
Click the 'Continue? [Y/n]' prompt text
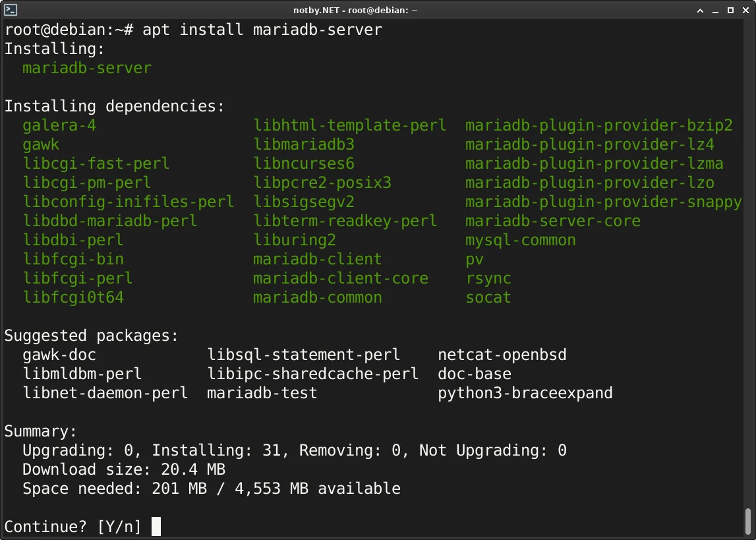(73, 527)
